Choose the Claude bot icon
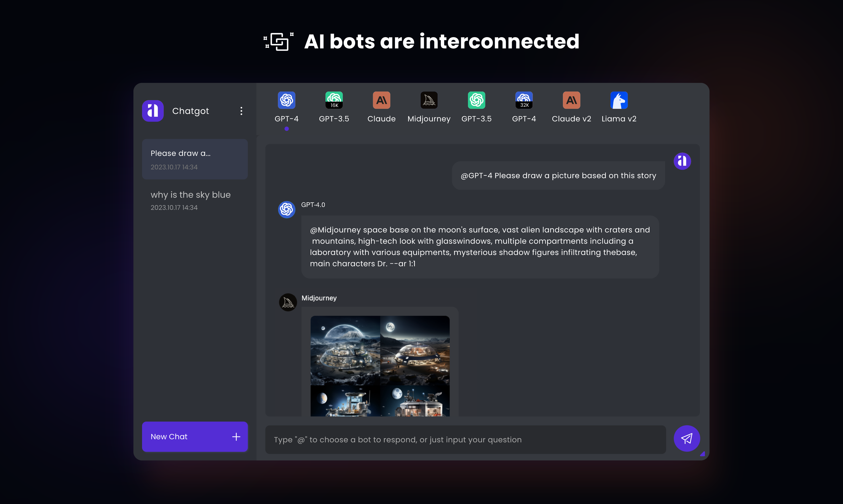 (x=381, y=100)
